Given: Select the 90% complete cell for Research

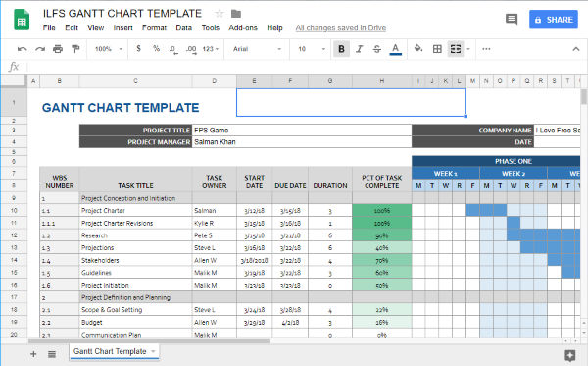Looking at the screenshot, I should [382, 235].
